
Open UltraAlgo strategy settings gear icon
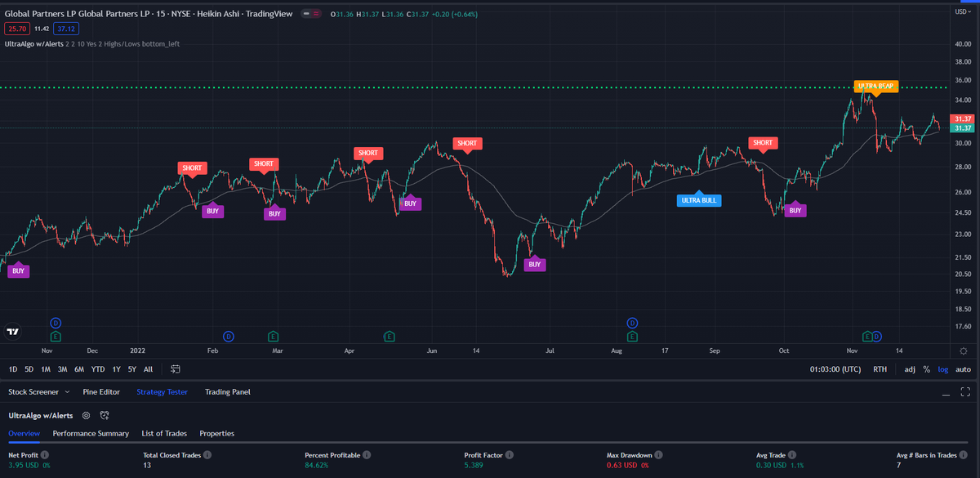point(86,415)
